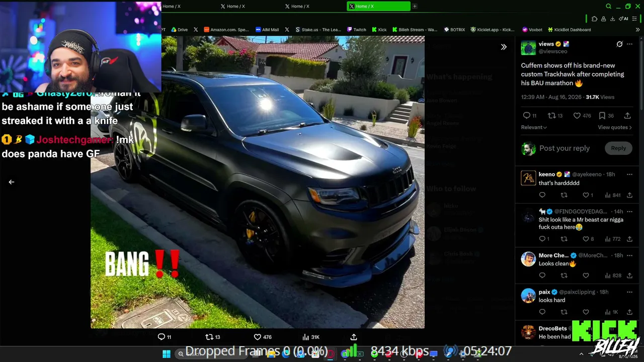Repost the views post from the sidebar
Image resolution: width=644 pixels, height=362 pixels.
[x=551, y=116]
